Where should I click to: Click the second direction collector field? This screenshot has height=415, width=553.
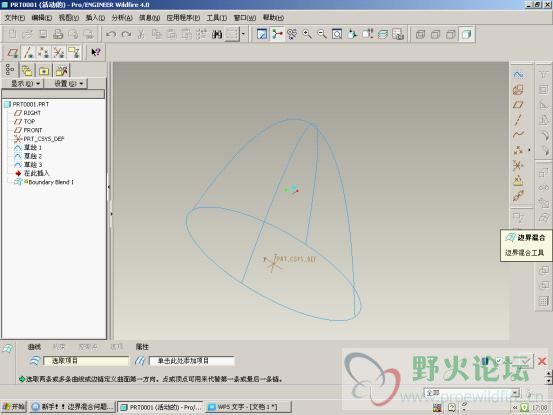(192, 361)
